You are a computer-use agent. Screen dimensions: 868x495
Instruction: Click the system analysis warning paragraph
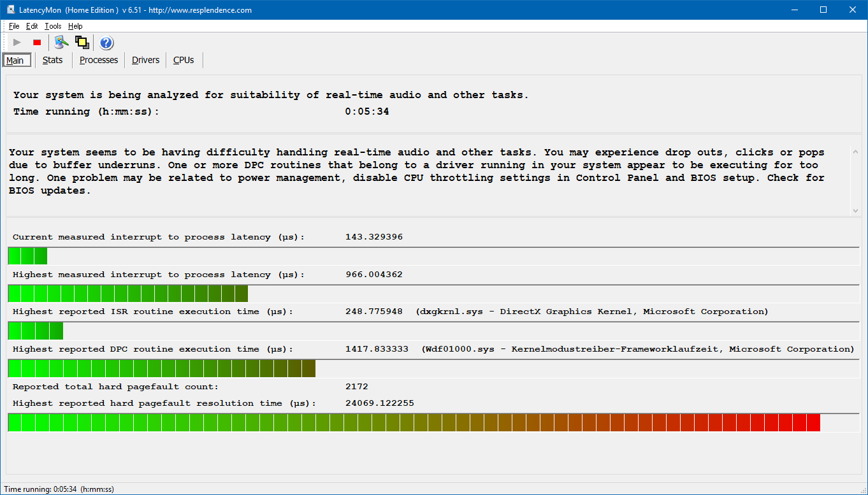(x=417, y=171)
